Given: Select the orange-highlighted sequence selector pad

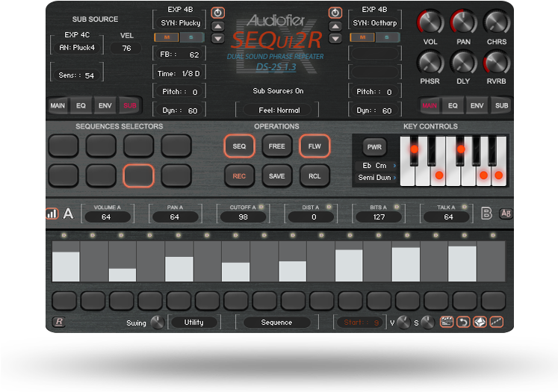Looking at the screenshot, I should (x=138, y=175).
